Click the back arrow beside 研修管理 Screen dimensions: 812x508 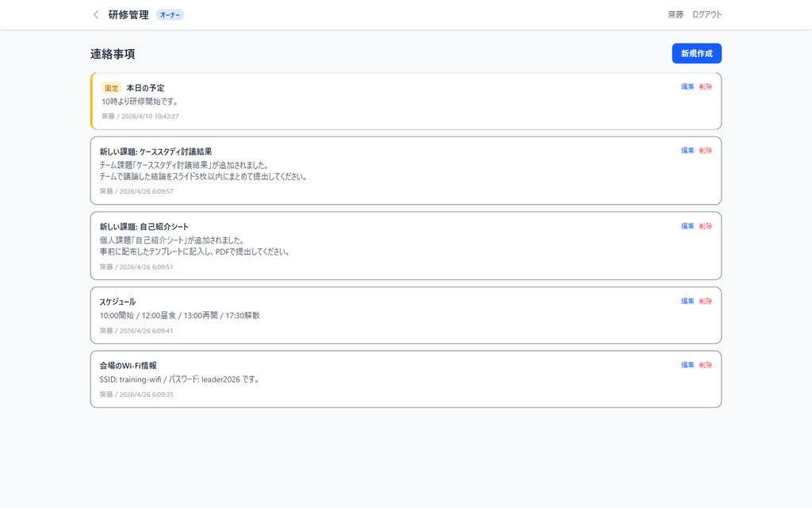[95, 14]
